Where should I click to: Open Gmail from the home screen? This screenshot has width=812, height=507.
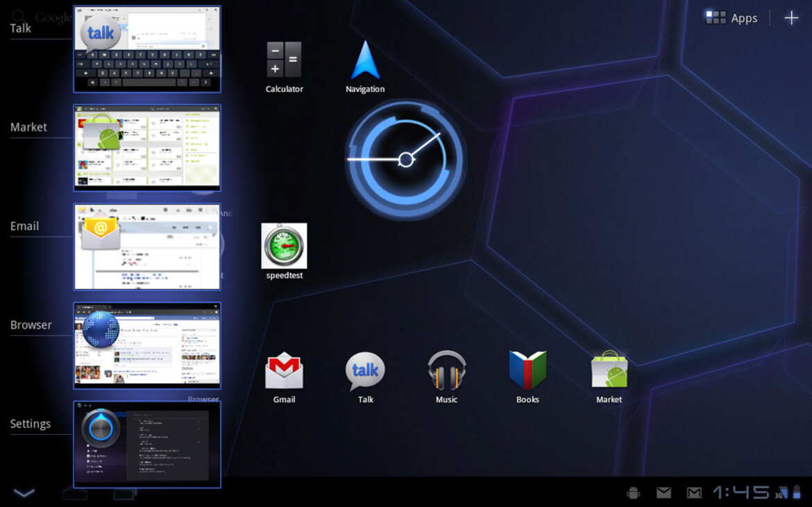[285, 378]
